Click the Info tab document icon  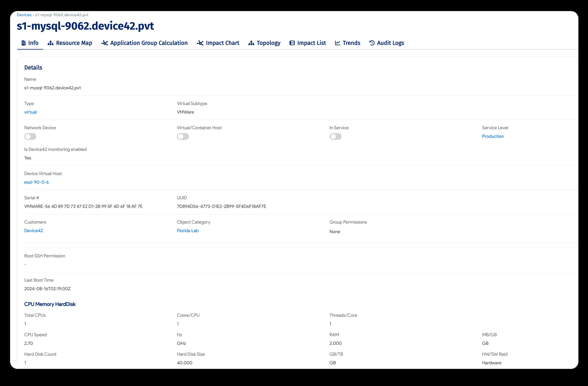pyautogui.click(x=23, y=43)
